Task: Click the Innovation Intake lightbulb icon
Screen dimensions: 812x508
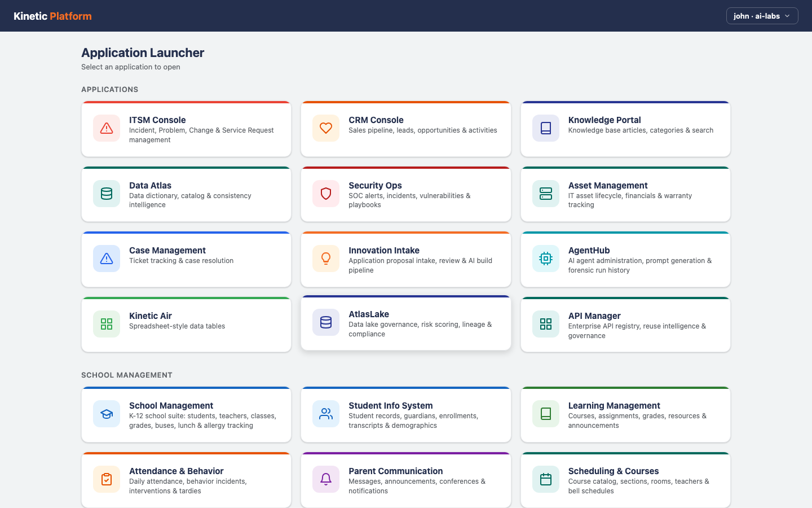Action: [326, 259]
